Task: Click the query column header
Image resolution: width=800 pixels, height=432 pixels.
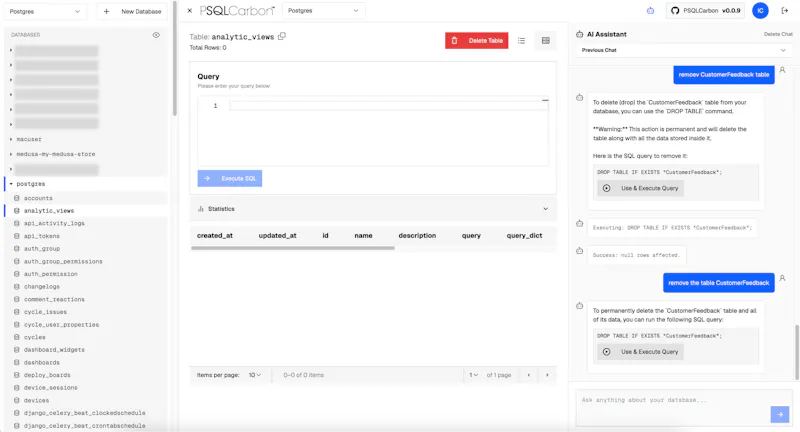Action: tap(471, 236)
